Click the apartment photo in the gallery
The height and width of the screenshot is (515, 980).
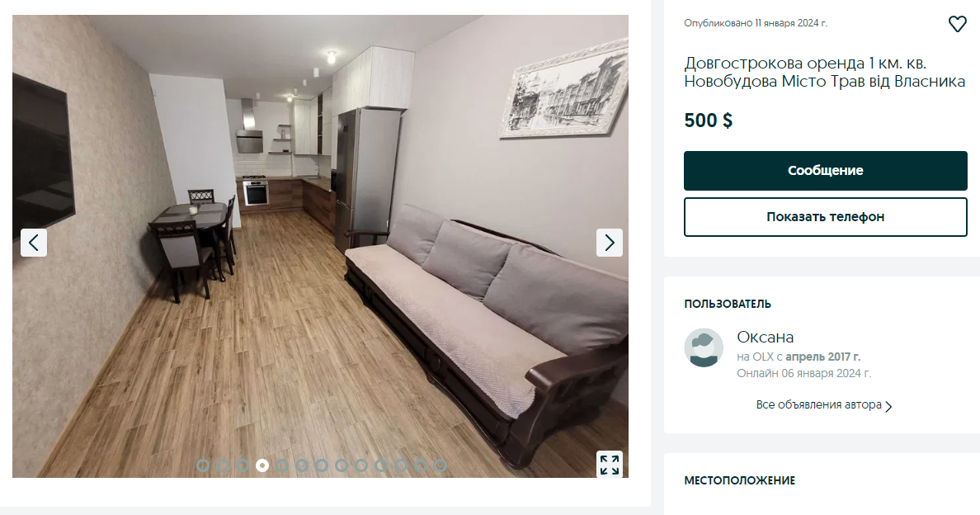[320, 246]
